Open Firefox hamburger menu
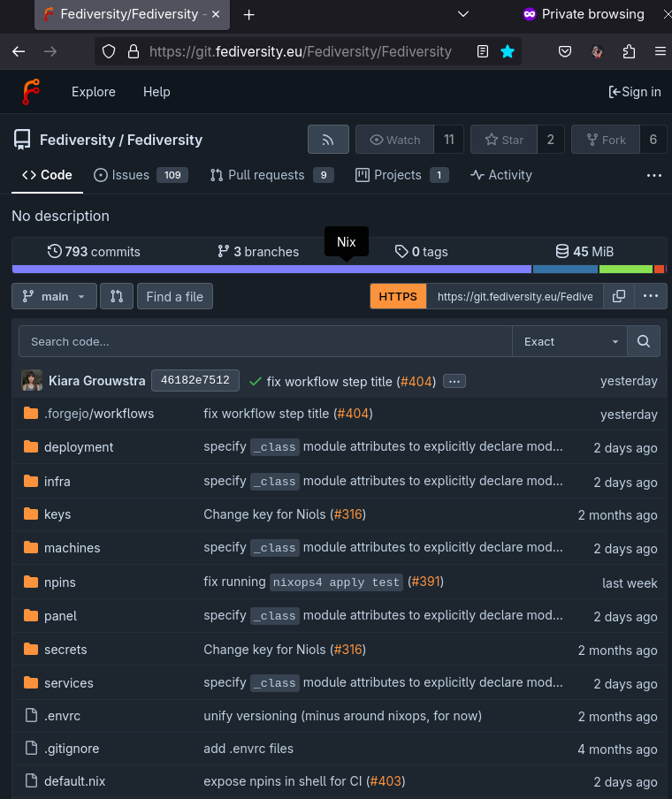This screenshot has height=799, width=672. [661, 51]
